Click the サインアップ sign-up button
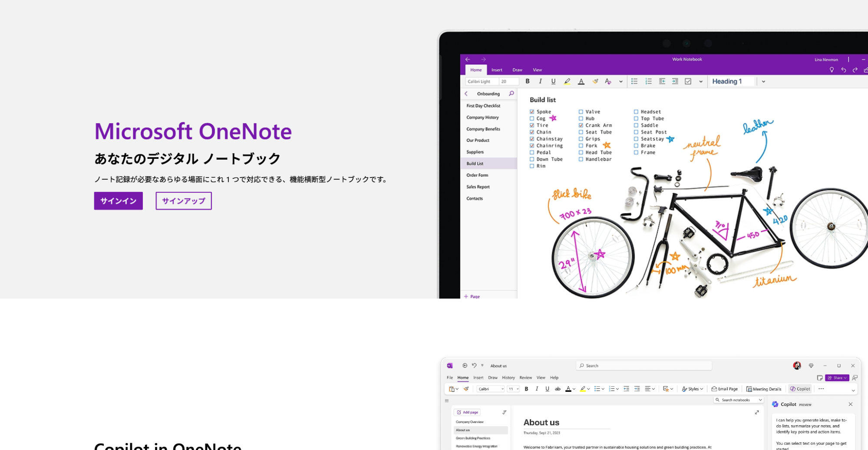The image size is (868, 450). [x=184, y=201]
